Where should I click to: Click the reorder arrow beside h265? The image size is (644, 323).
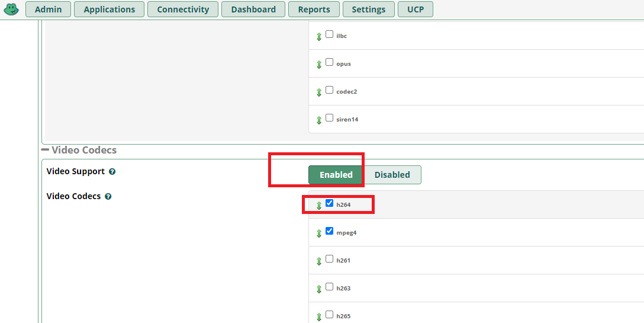[x=319, y=317]
